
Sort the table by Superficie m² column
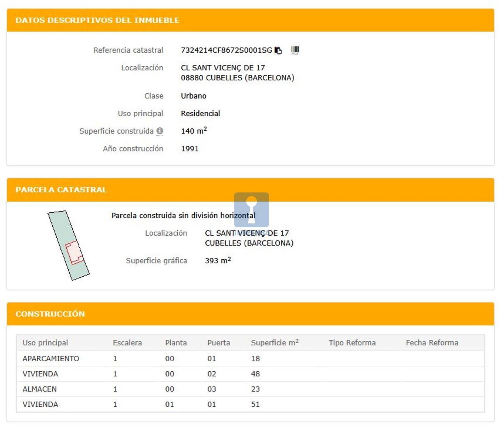pyautogui.click(x=274, y=343)
